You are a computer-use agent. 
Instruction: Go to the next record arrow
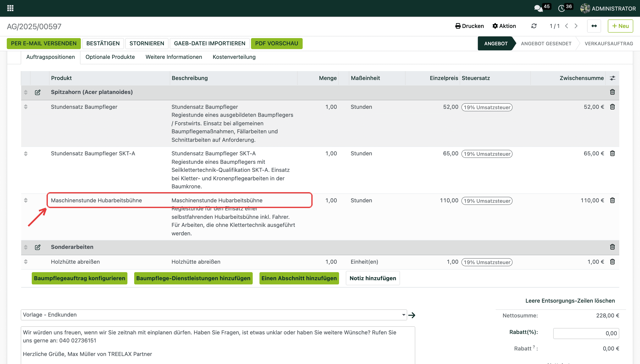coord(576,26)
